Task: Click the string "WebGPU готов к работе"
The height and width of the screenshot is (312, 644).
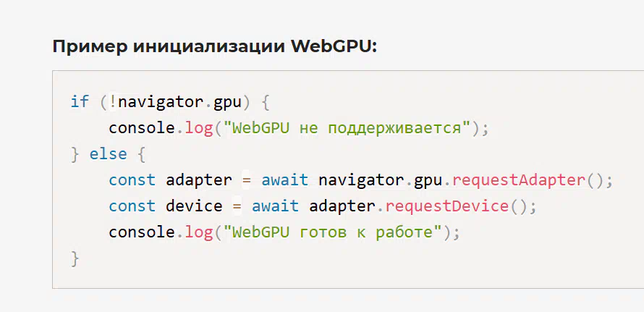Action: coord(333,232)
